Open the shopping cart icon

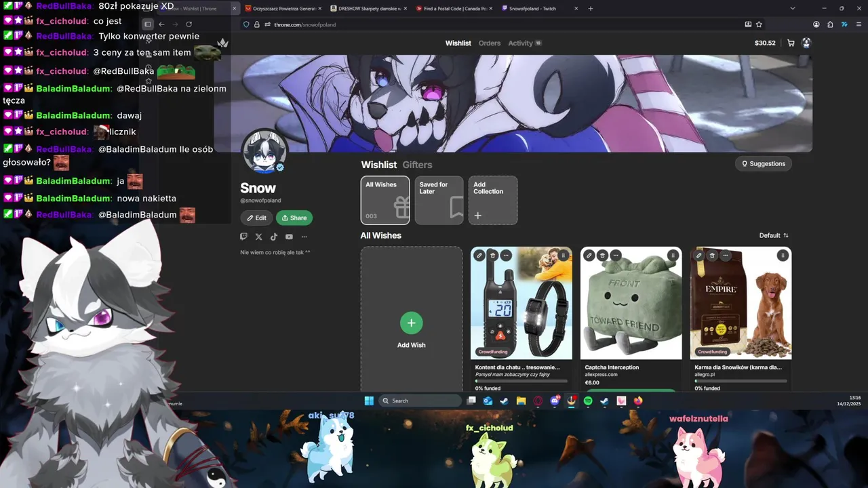[791, 43]
